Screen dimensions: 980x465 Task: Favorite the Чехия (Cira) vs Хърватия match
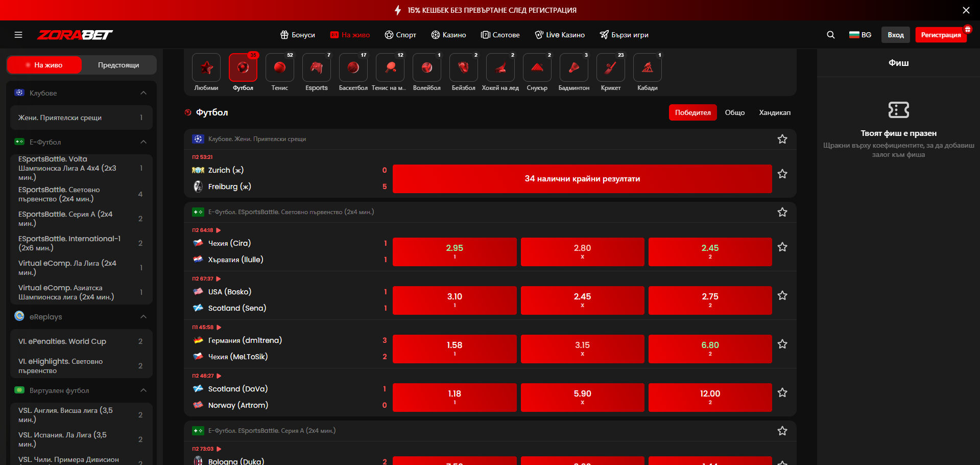pyautogui.click(x=782, y=247)
